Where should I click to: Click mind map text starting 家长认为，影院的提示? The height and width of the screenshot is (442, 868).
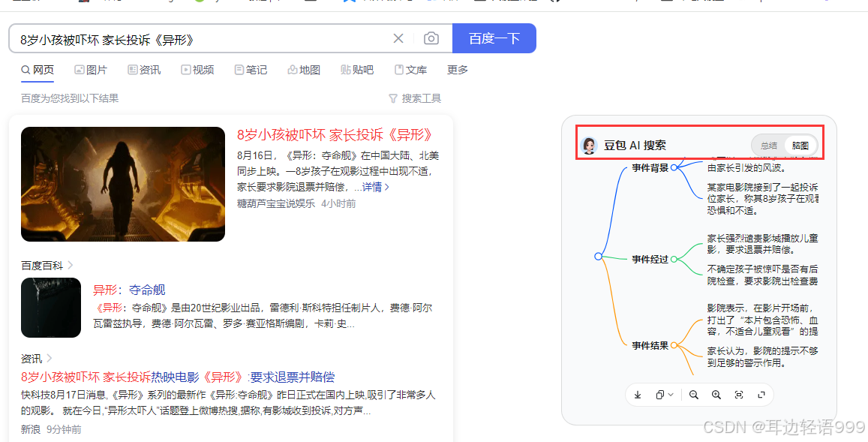763,356
